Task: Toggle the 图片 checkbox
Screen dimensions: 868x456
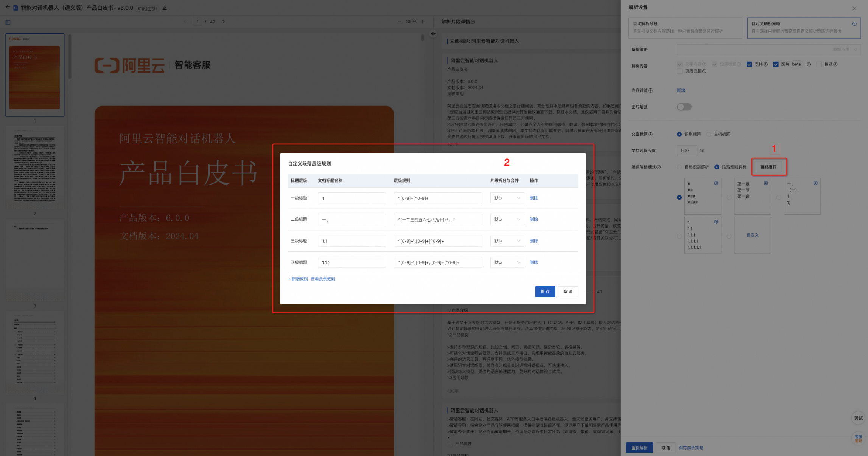Action: coord(776,64)
